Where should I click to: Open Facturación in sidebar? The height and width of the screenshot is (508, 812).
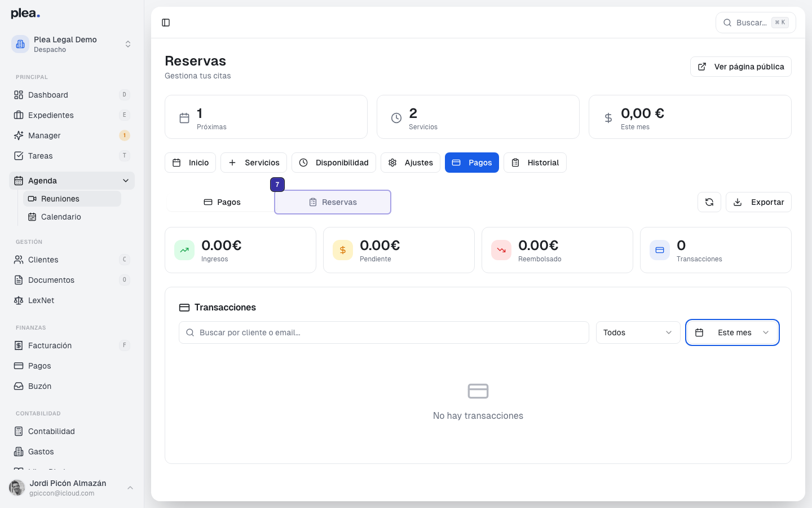click(x=72, y=345)
